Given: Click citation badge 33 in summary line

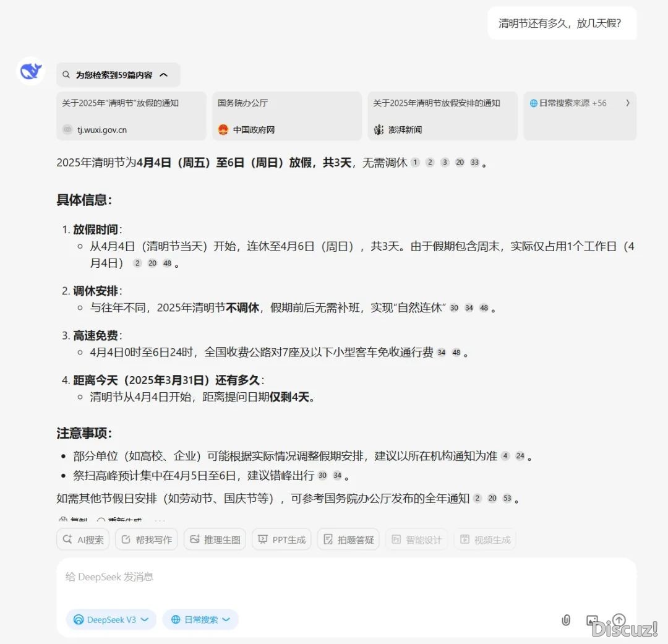Looking at the screenshot, I should point(474,163).
